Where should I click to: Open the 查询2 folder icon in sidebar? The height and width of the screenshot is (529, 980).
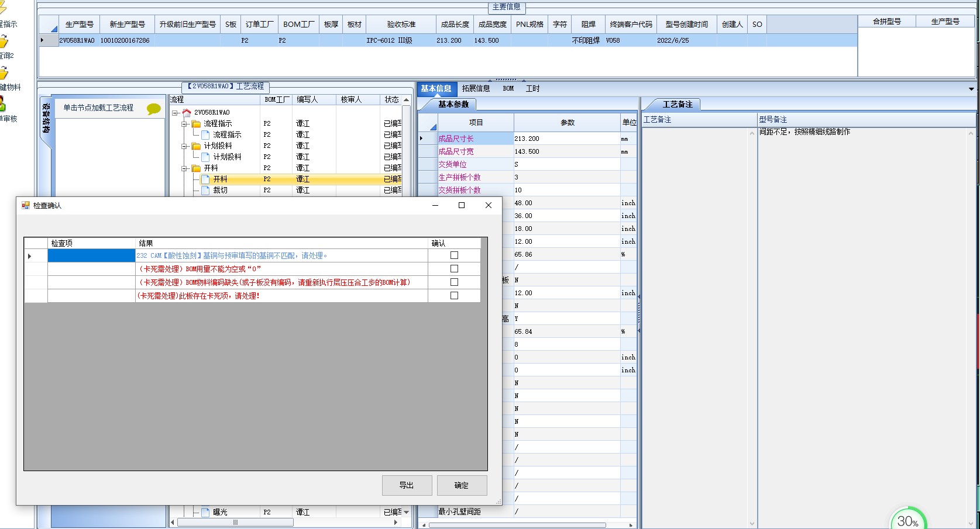point(3,42)
